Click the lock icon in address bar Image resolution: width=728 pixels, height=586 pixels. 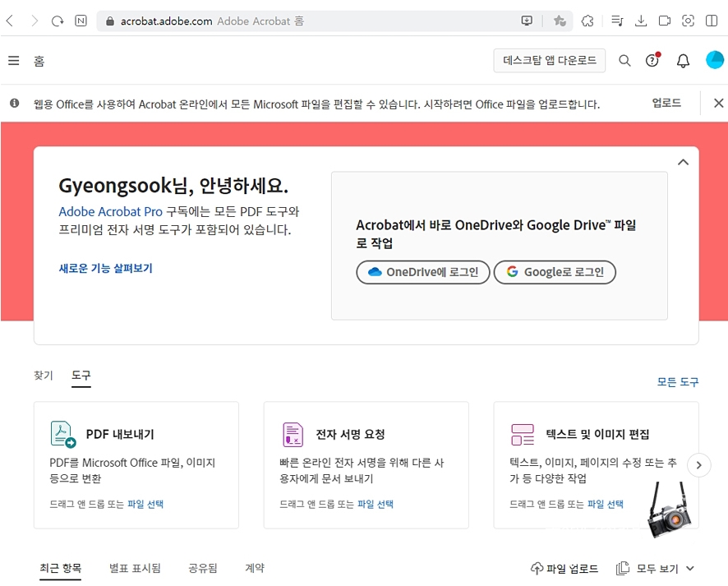[x=110, y=21]
